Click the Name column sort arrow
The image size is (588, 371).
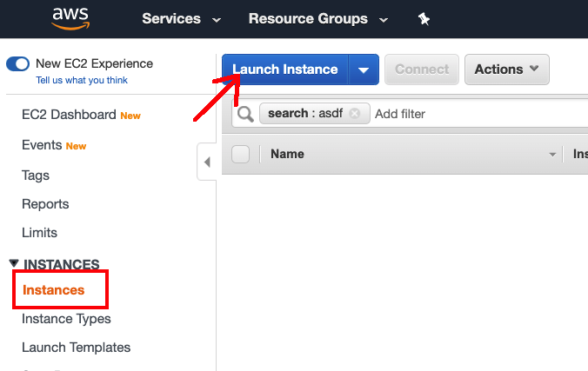point(552,155)
